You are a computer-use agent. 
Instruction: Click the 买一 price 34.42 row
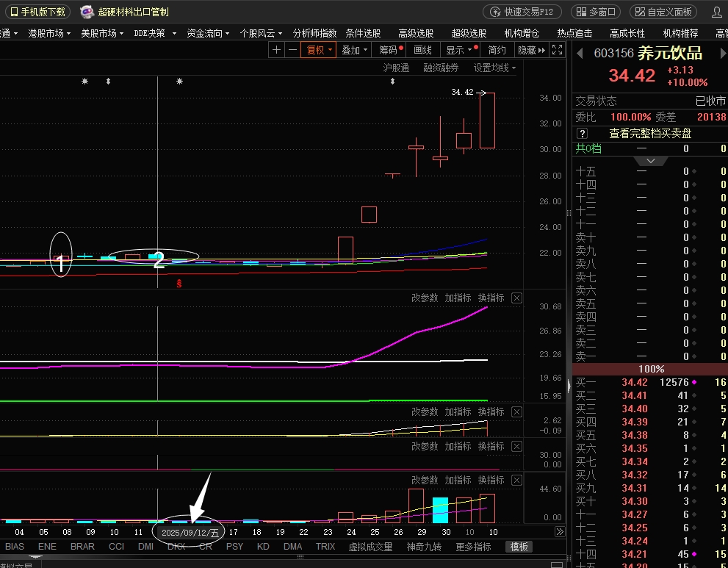650,382
